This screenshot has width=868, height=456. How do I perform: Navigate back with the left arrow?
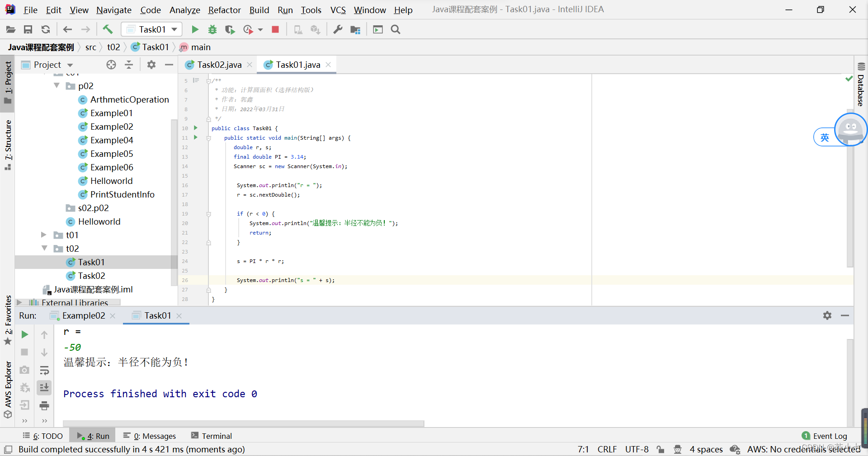point(68,30)
